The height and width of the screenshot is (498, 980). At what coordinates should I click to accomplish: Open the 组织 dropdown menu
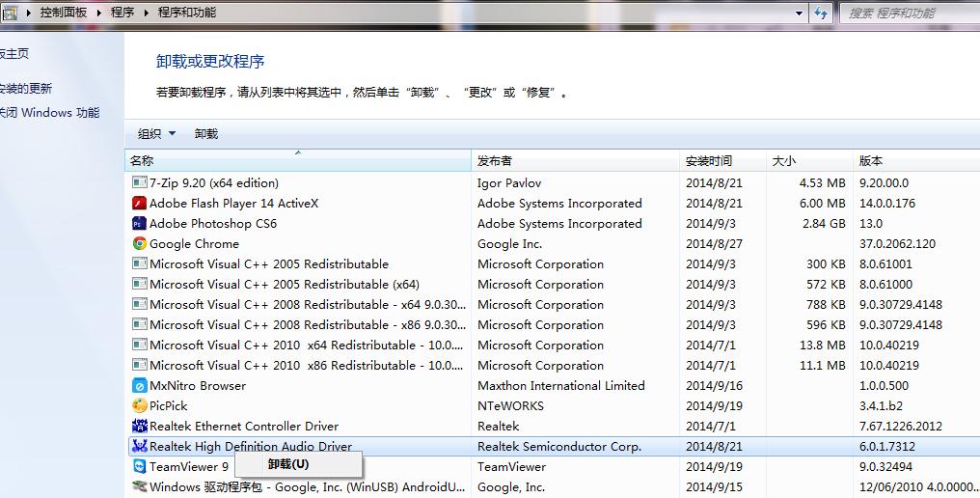156,134
